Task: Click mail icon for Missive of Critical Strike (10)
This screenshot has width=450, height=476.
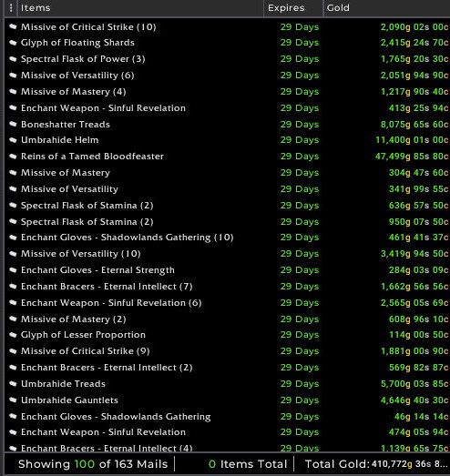Action: [13, 26]
